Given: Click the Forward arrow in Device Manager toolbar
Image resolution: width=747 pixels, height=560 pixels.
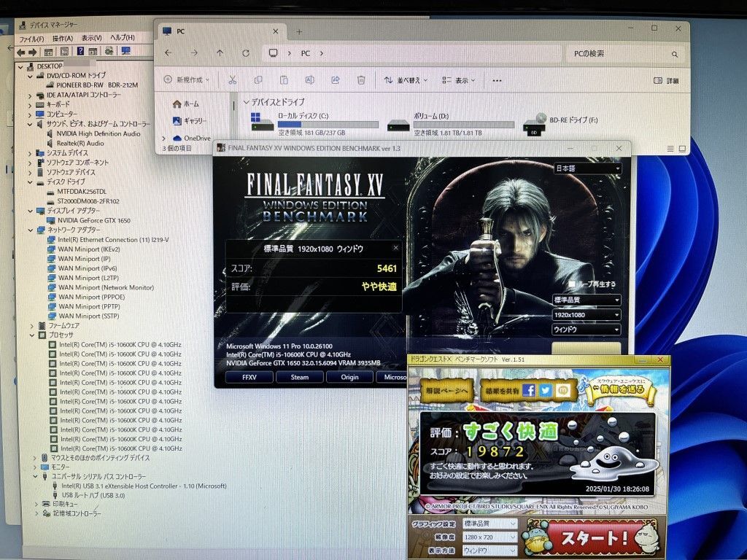Looking at the screenshot, I should pos(32,52).
